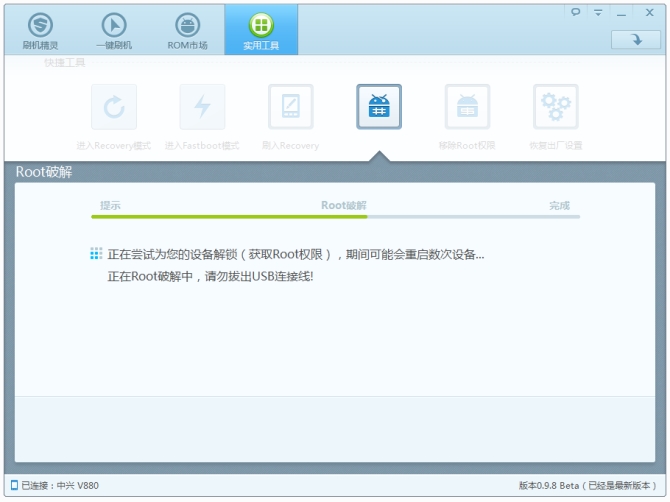Click the 正在尝试为您的设备解锁 status message
Screen dimensions: 670x502
click(296, 255)
